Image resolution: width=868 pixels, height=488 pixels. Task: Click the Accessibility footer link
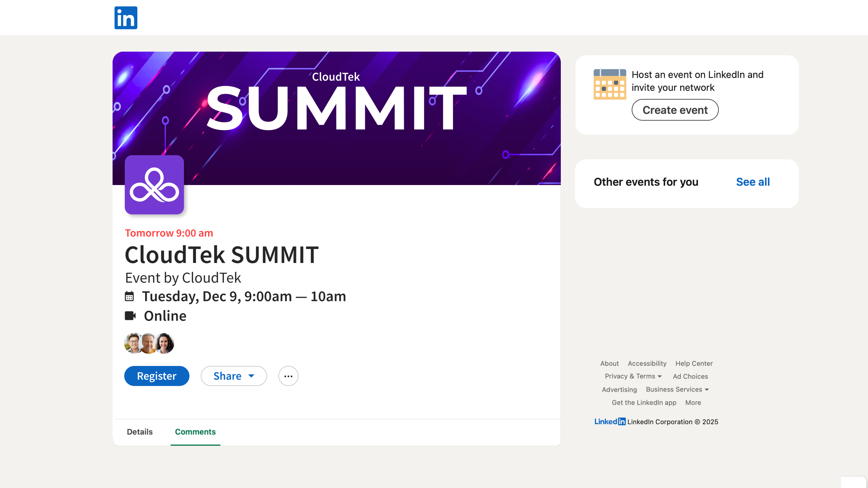[647, 363]
